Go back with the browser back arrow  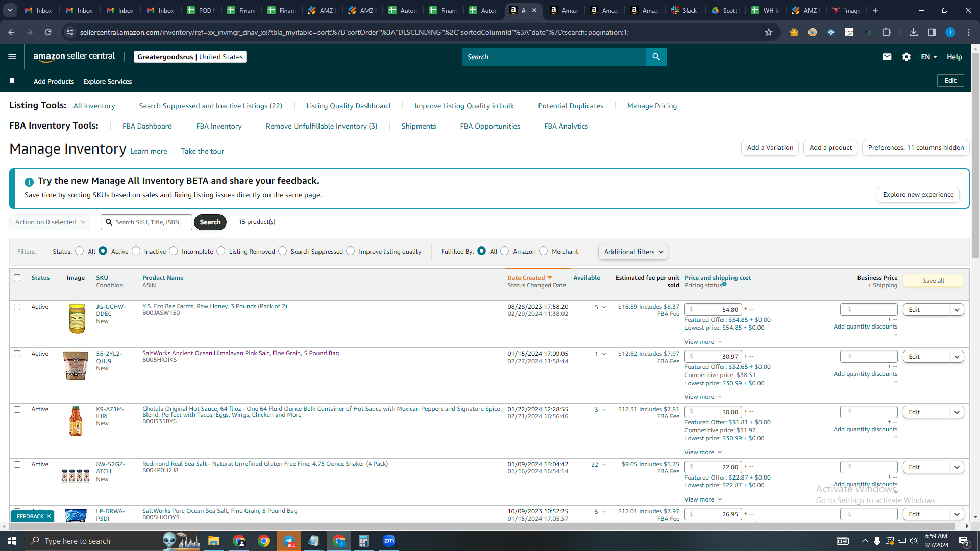point(11,32)
